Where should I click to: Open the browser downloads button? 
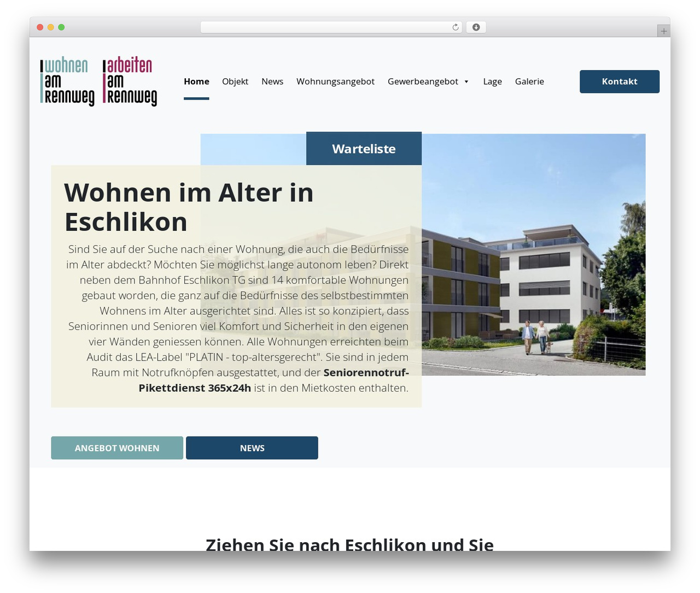[476, 27]
